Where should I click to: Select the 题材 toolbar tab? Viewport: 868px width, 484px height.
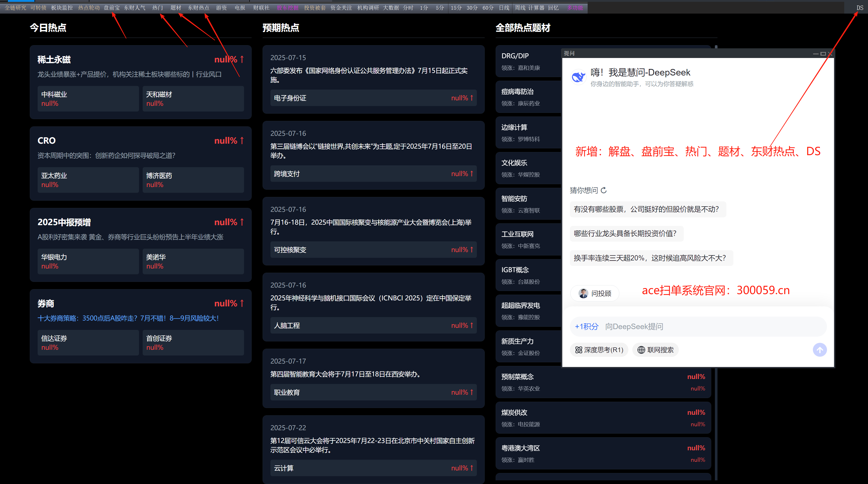click(x=176, y=8)
